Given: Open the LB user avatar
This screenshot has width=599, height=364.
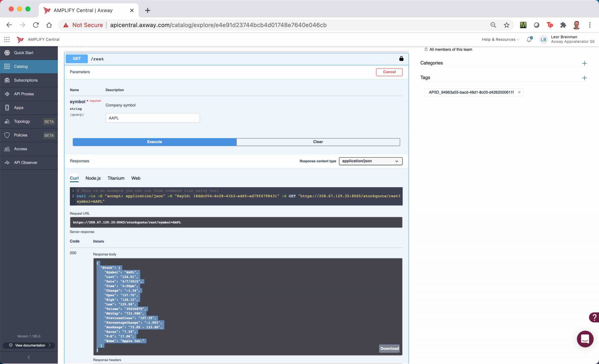Looking at the screenshot, I should pos(543,39).
